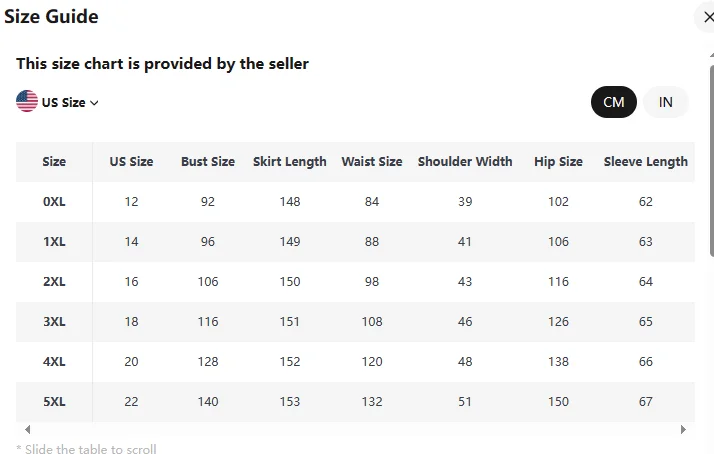Click the 3XL size row label

54,321
